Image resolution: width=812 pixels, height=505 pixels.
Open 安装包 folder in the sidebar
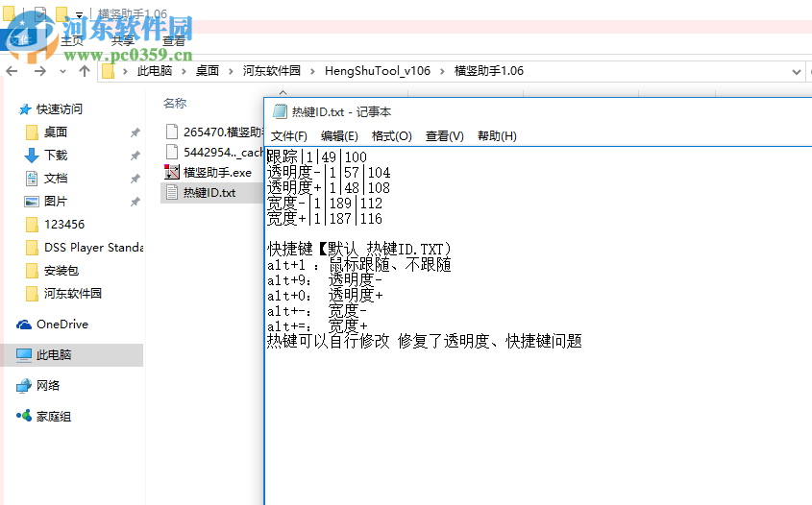pos(62,271)
